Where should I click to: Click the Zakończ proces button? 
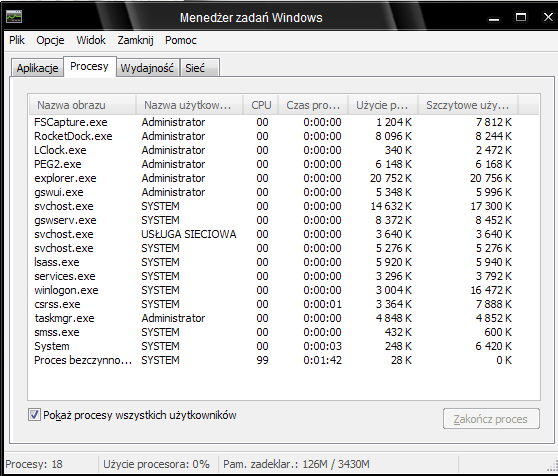pyautogui.click(x=491, y=419)
